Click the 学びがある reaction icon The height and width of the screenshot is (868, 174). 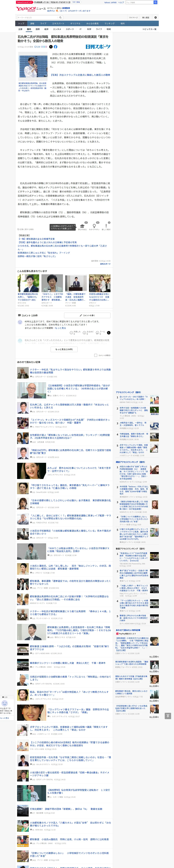click(82, 226)
